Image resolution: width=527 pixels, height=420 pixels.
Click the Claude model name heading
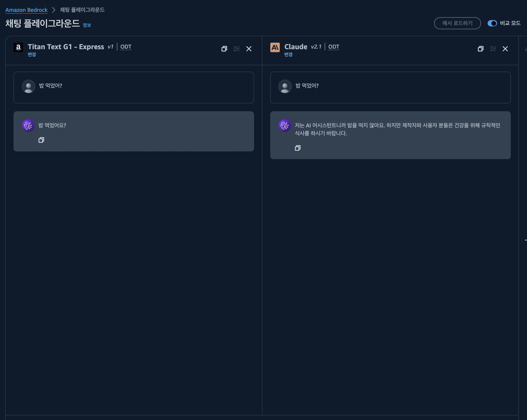(x=296, y=47)
